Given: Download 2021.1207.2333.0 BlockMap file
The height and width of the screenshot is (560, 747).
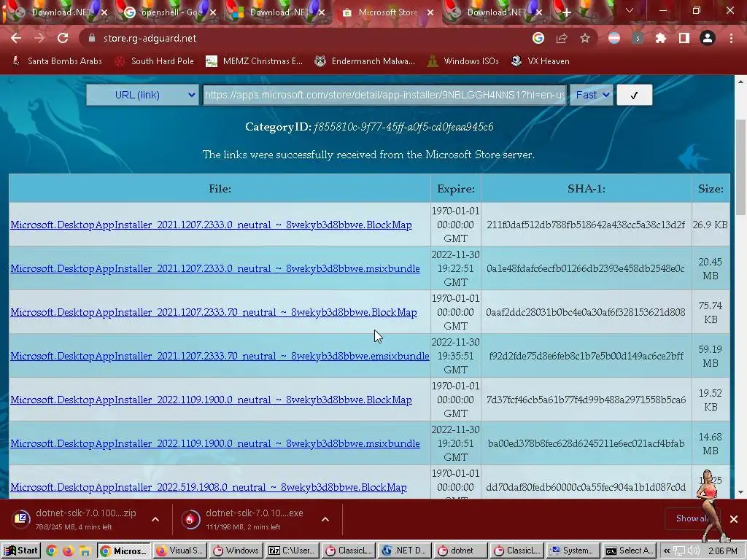Looking at the screenshot, I should point(211,225).
